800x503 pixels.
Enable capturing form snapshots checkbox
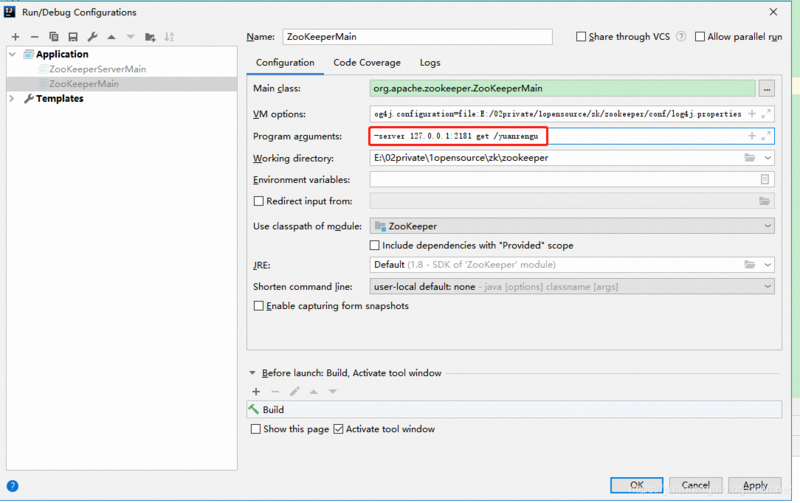pos(259,306)
